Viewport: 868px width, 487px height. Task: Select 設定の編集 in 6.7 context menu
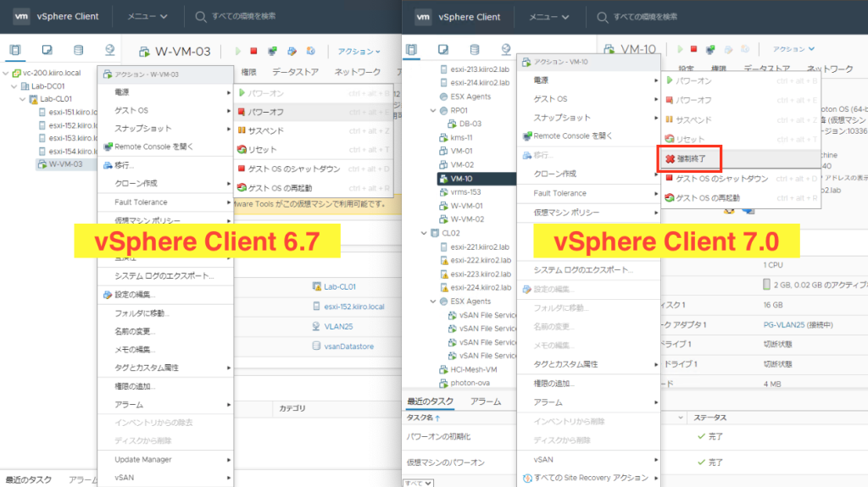click(165, 295)
